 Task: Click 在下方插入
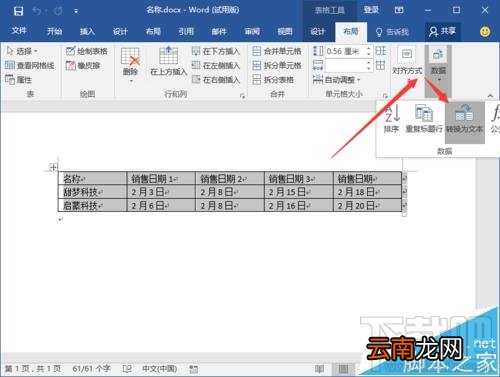click(216, 51)
